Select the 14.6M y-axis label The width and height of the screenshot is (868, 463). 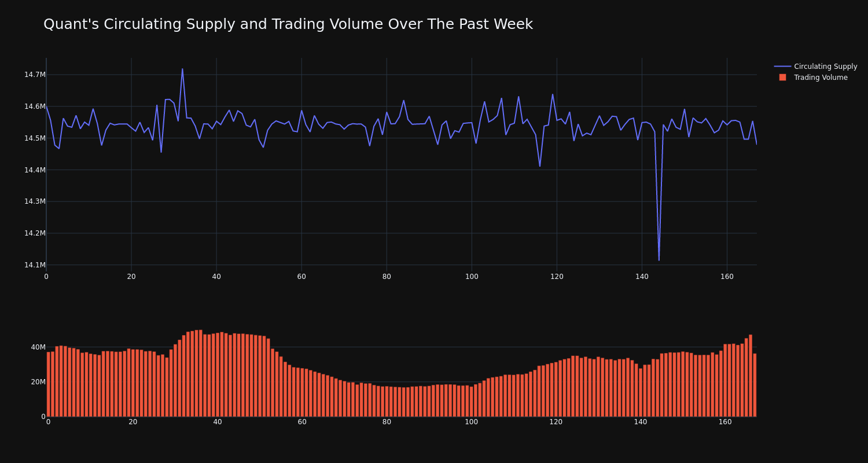click(x=35, y=106)
